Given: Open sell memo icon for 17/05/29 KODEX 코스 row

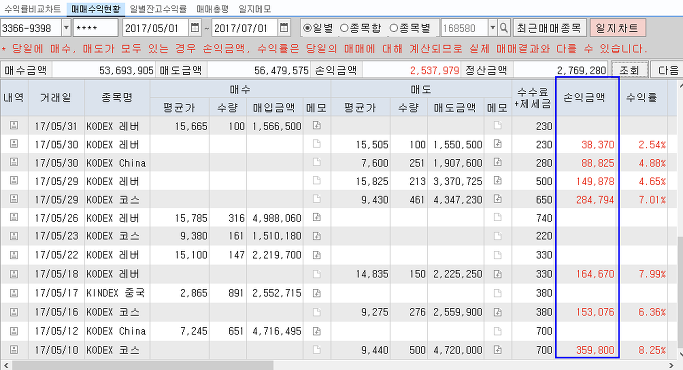Looking at the screenshot, I should pos(498,199).
